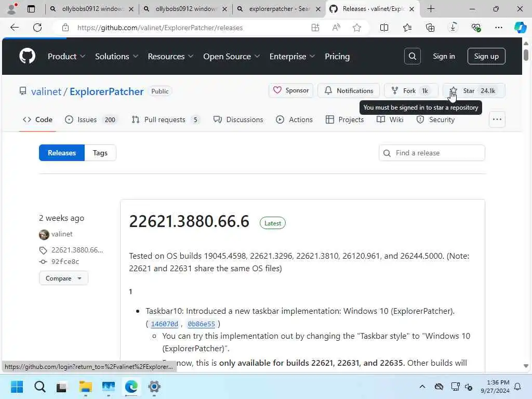Open commit link 0b86e55

201,324
